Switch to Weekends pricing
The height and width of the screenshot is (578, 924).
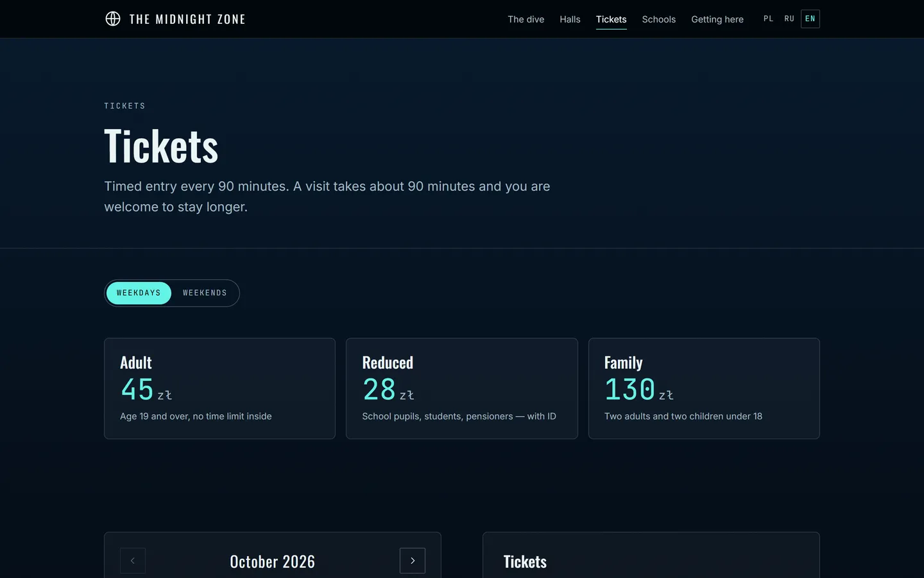click(x=205, y=293)
